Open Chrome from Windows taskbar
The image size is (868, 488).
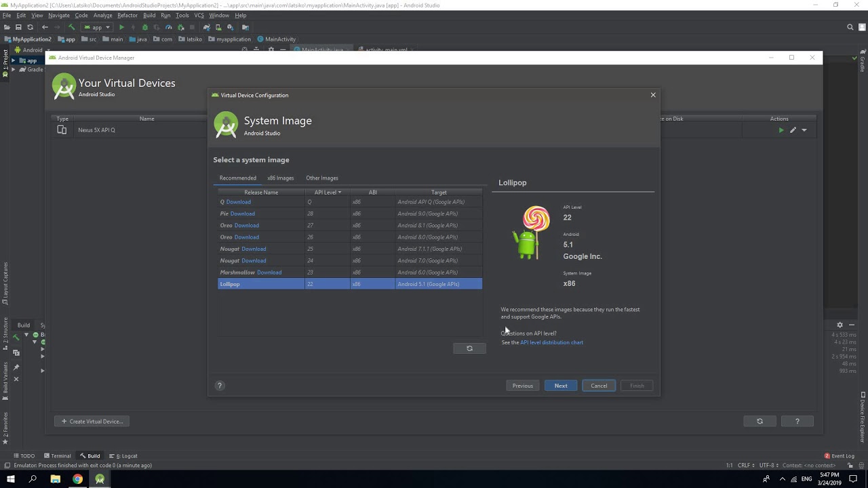pyautogui.click(x=77, y=479)
